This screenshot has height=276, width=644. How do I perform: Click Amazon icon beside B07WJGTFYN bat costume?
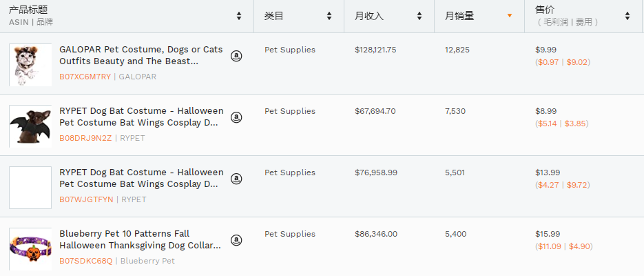coord(236,179)
